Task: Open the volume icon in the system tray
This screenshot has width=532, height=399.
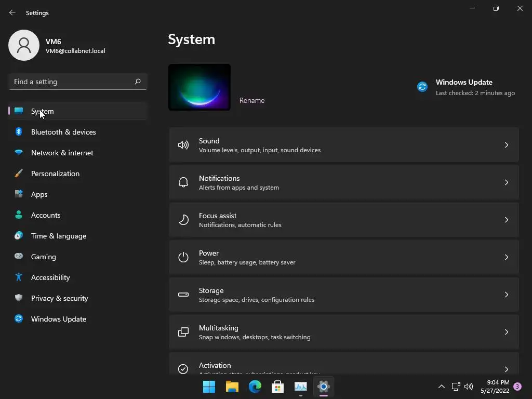Action: click(x=469, y=387)
